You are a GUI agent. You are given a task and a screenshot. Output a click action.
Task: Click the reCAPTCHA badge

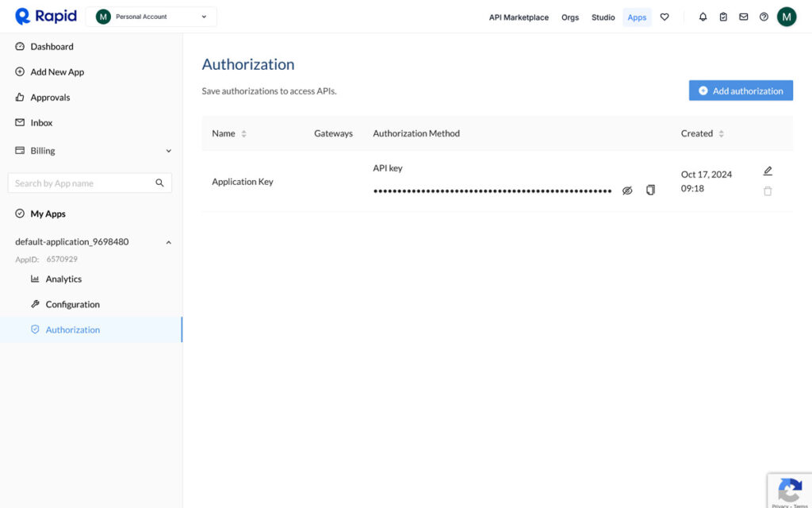[x=789, y=491]
